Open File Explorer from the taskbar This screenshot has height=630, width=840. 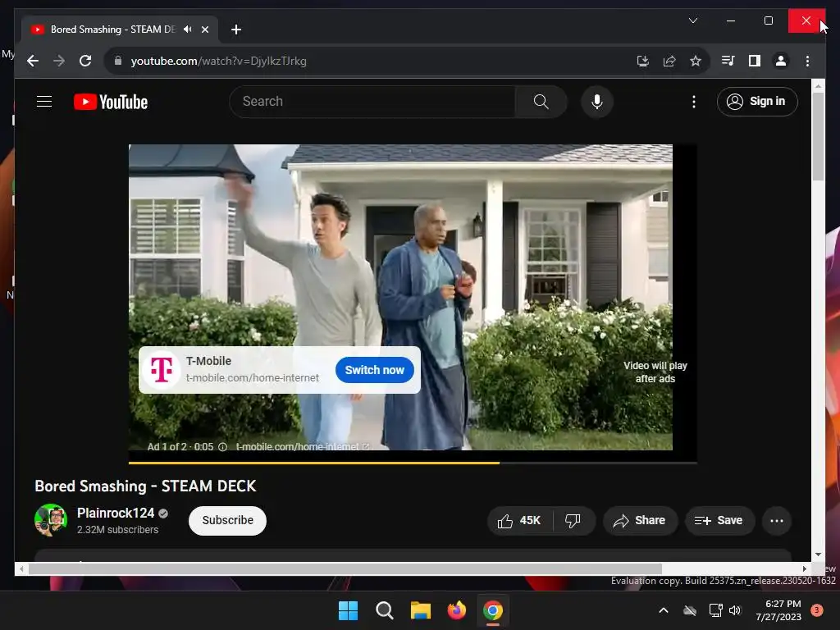421,610
